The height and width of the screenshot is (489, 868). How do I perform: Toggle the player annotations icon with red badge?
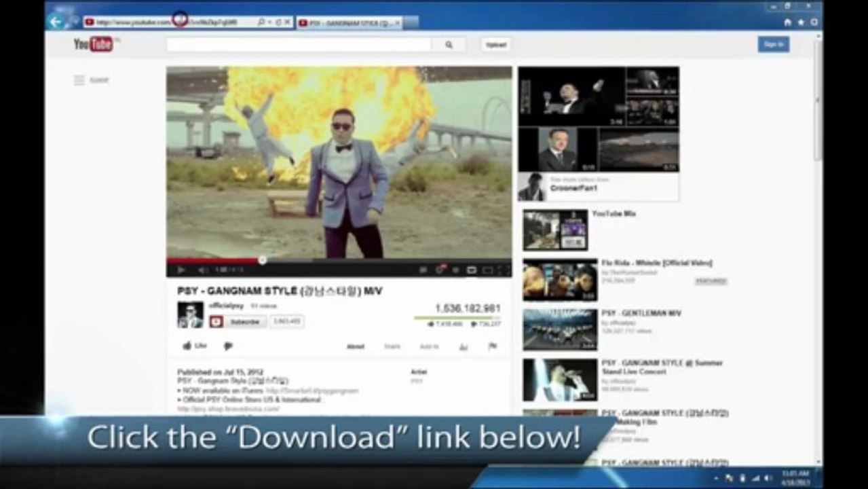(440, 269)
